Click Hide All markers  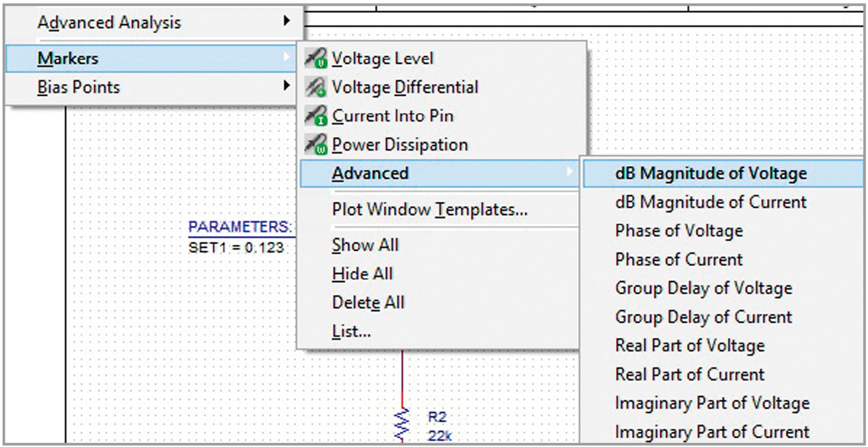[362, 274]
